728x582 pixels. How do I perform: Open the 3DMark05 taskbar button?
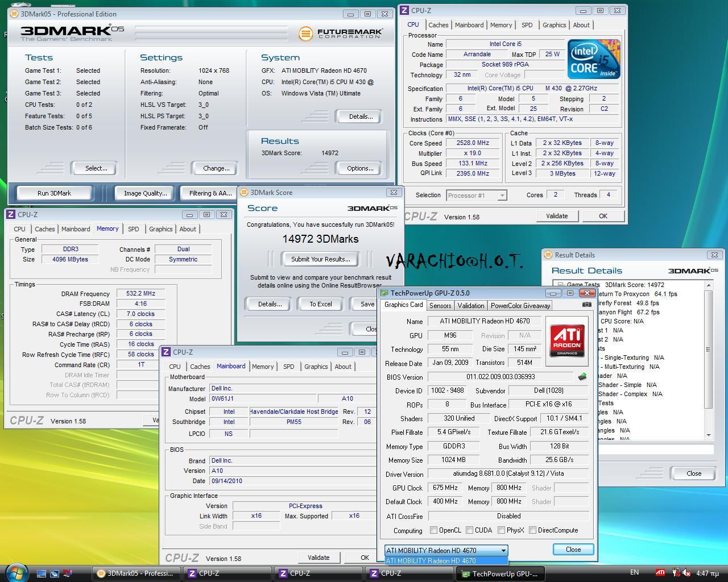click(137, 573)
